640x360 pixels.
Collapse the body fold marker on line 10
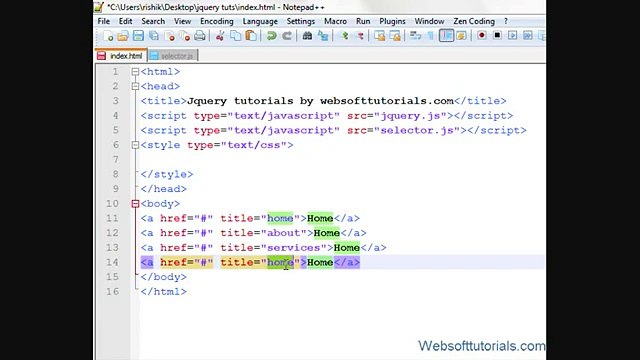click(135, 204)
